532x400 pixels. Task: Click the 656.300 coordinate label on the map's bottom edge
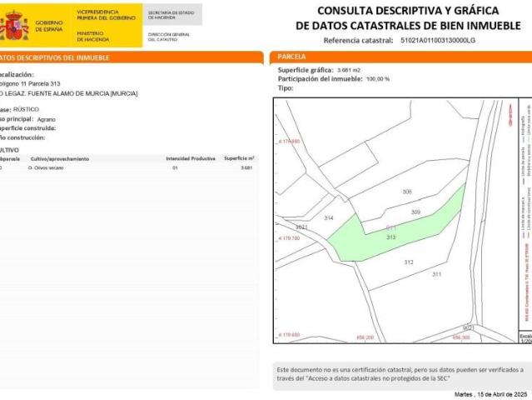coord(461,337)
